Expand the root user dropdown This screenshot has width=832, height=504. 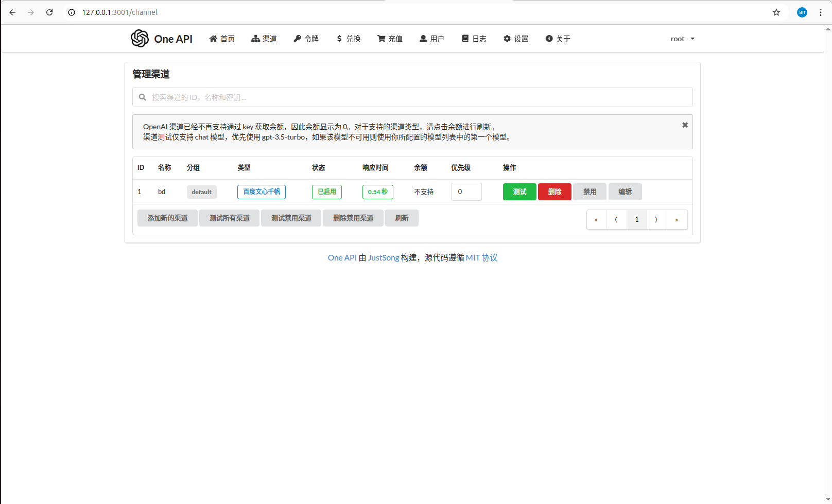tap(682, 39)
